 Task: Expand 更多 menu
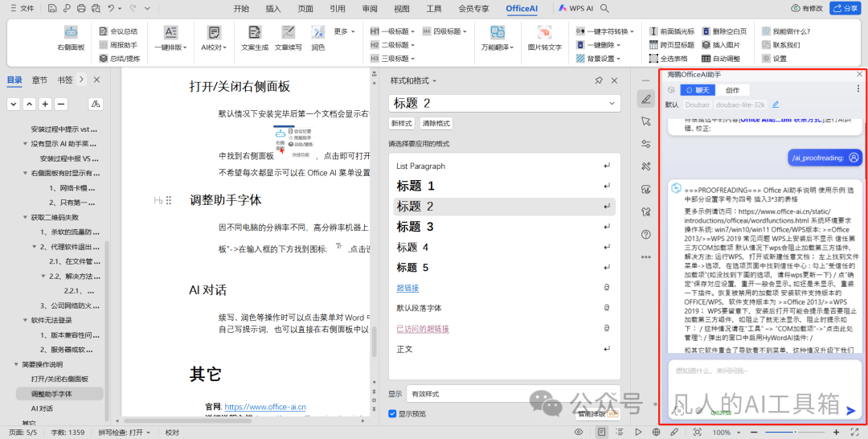pyautogui.click(x=344, y=31)
